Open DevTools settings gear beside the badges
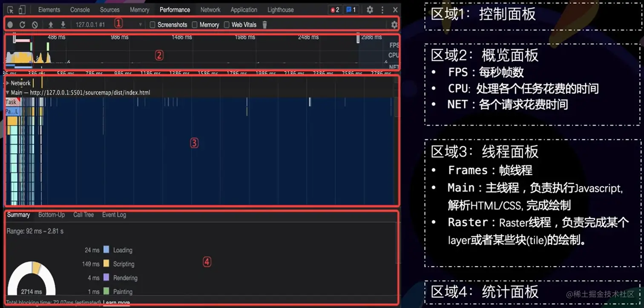This screenshot has height=308, width=644. pos(370,10)
